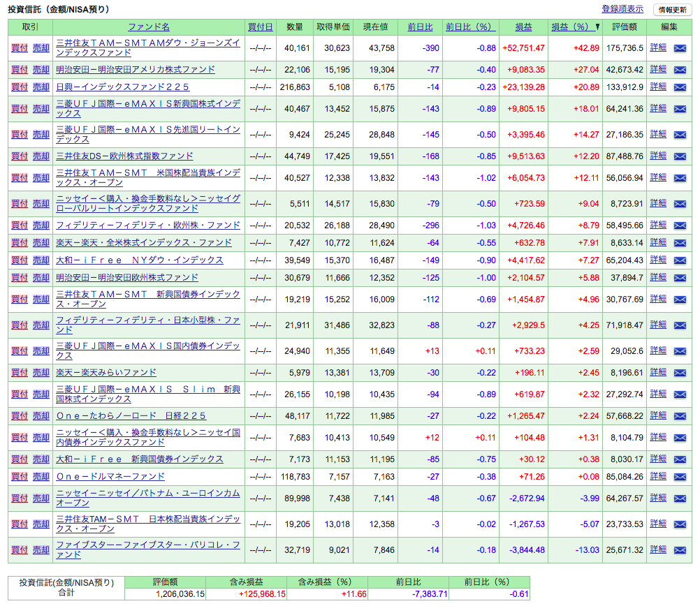The image size is (700, 606).
Task: Open 日興-インデックスファンド225 fund link
Action: pos(122,87)
